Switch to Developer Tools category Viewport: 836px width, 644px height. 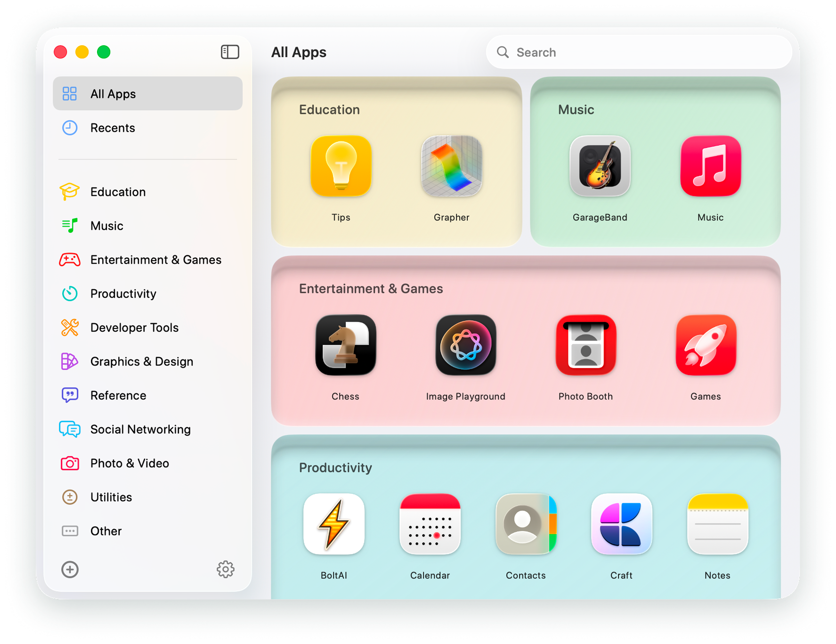(x=134, y=327)
